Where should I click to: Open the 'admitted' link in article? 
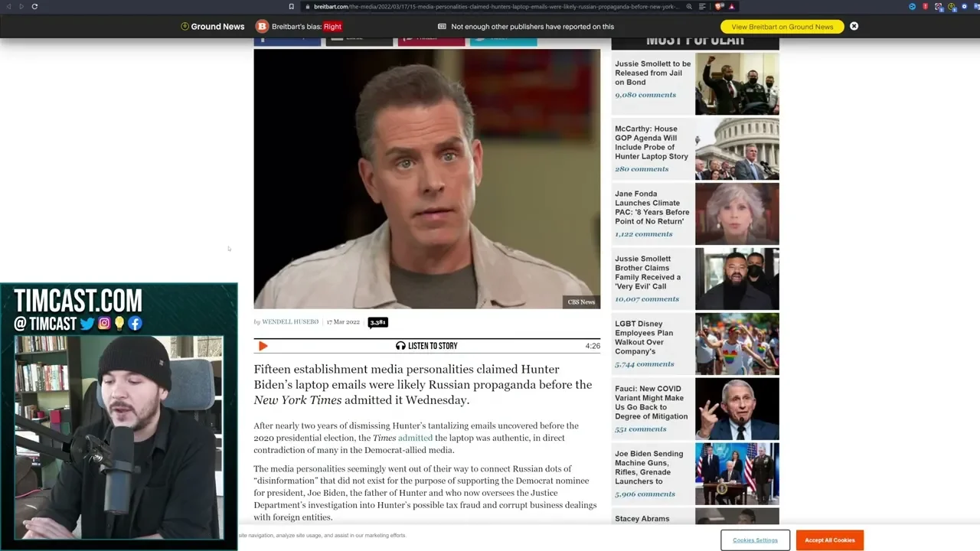[415, 438]
